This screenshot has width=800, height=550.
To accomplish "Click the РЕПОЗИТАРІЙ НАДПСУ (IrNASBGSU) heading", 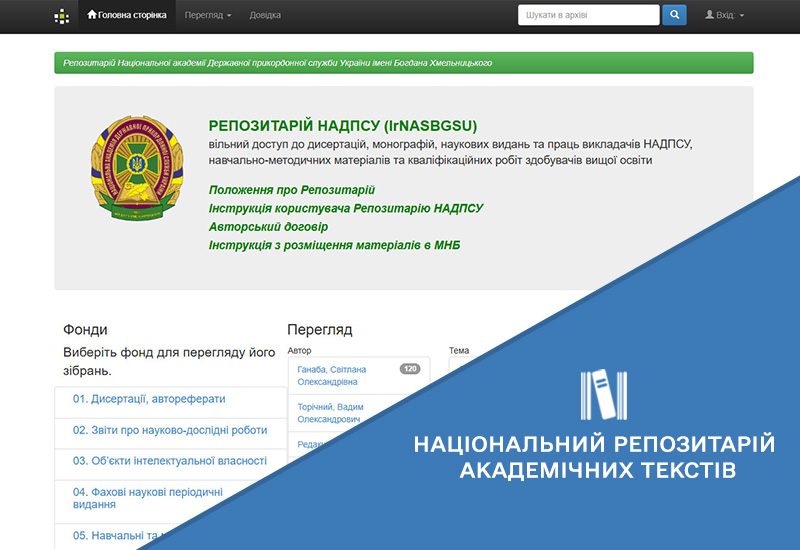I will click(x=342, y=126).
